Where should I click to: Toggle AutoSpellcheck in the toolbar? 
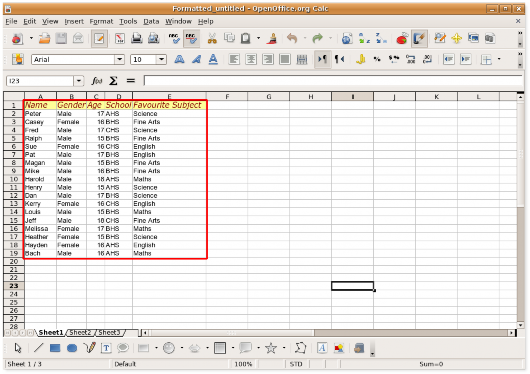point(191,38)
